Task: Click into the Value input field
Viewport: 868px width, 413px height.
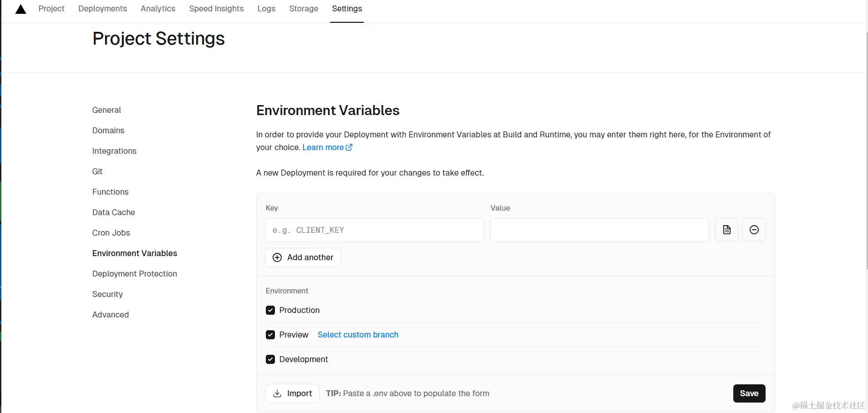Action: coord(599,230)
